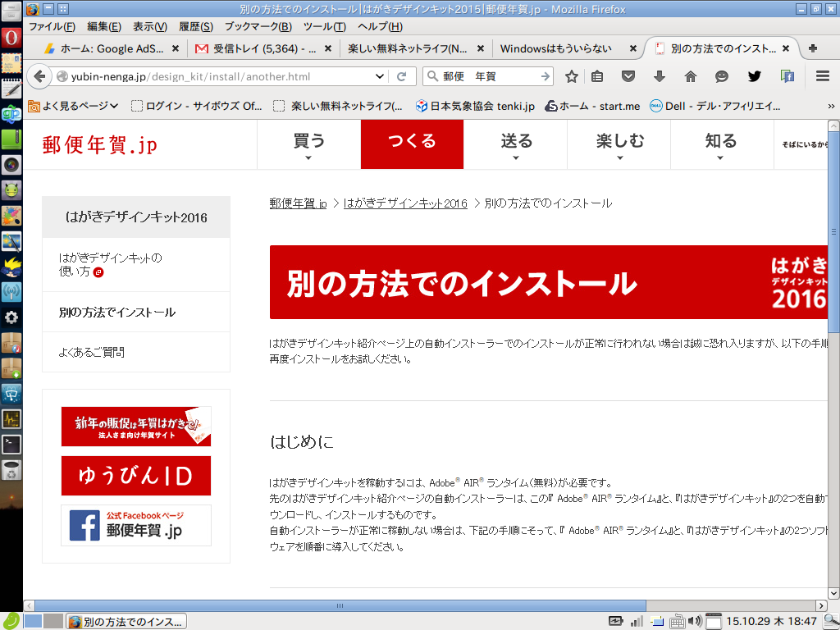Click the ゆうびんID red banner
This screenshot has width=840, height=630.
pyautogui.click(x=136, y=476)
